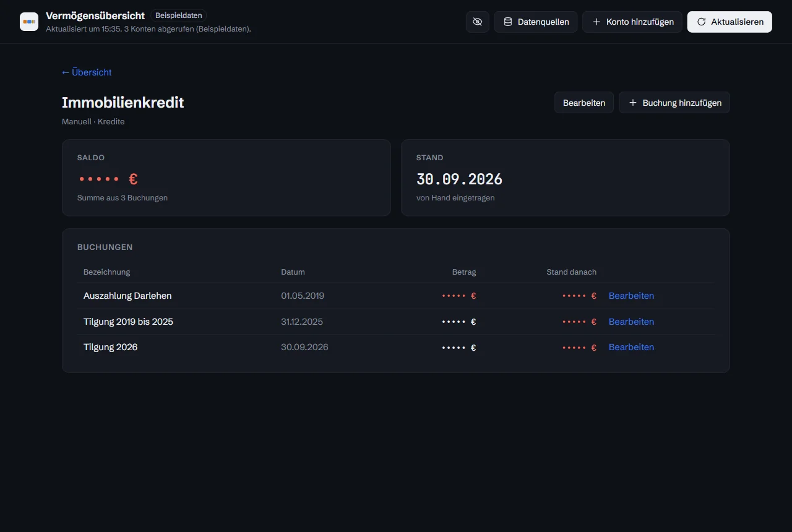Click the masked Saldo amount
The image size is (792, 532).
pyautogui.click(x=108, y=179)
